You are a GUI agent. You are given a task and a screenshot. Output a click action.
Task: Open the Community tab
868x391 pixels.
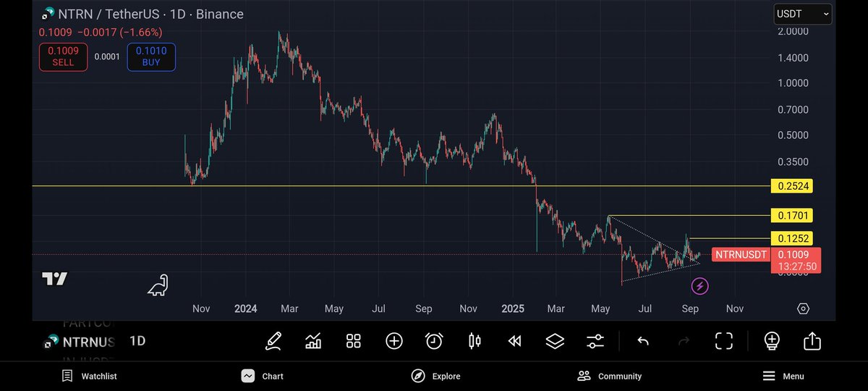pyautogui.click(x=610, y=376)
